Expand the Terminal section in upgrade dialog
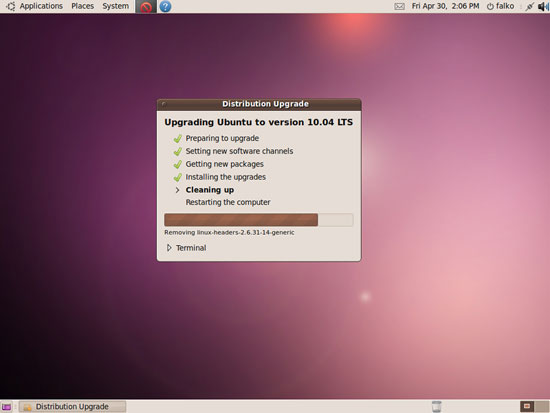 click(169, 248)
